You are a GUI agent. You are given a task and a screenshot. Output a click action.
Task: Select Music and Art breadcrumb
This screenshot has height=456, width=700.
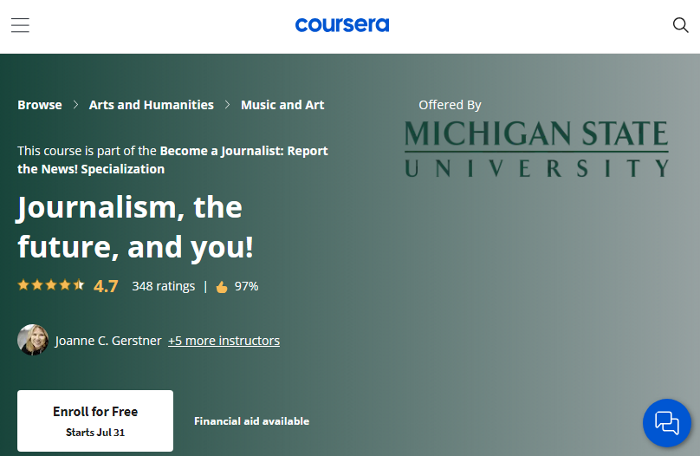[282, 105]
